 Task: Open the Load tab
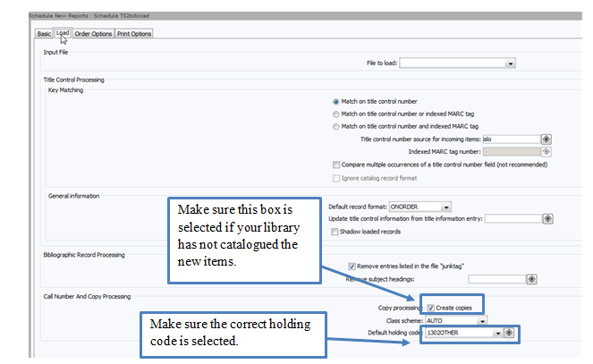63,33
